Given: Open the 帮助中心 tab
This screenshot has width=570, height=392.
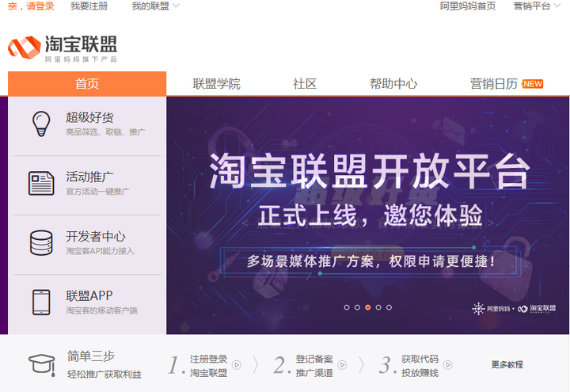Looking at the screenshot, I should 393,84.
